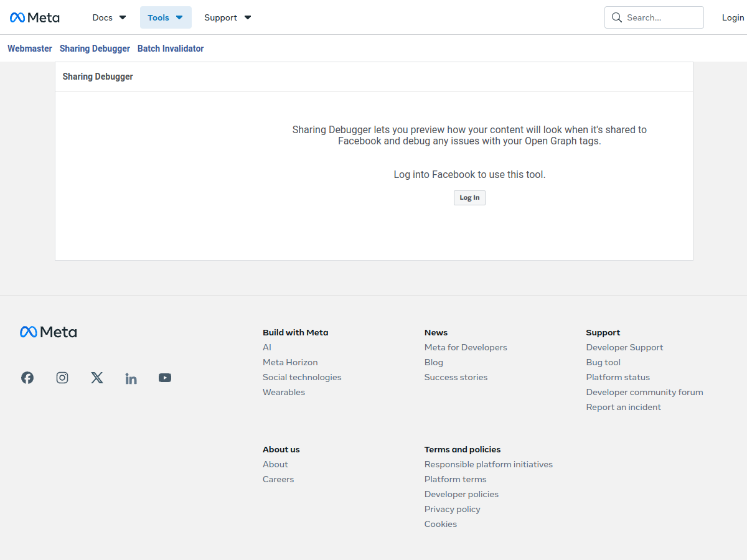Open the Social technologies link

302,377
